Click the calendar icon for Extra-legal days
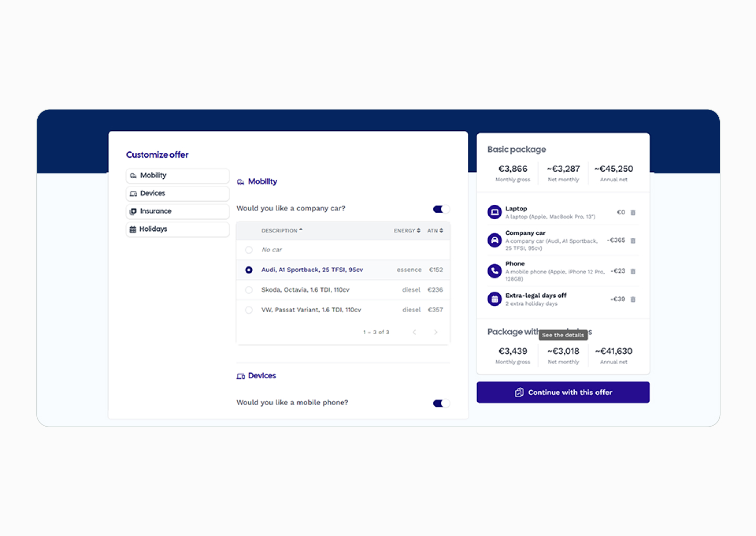The width and height of the screenshot is (756, 536). coord(495,299)
